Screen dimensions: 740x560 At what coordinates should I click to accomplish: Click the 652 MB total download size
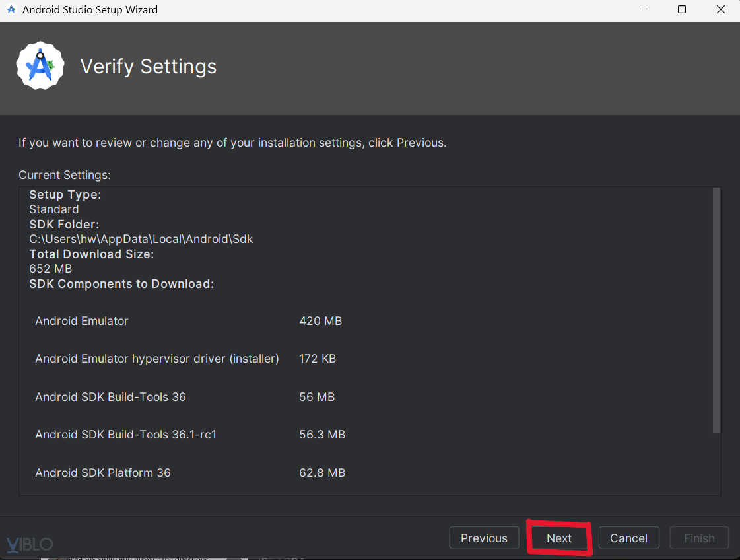[x=51, y=269]
